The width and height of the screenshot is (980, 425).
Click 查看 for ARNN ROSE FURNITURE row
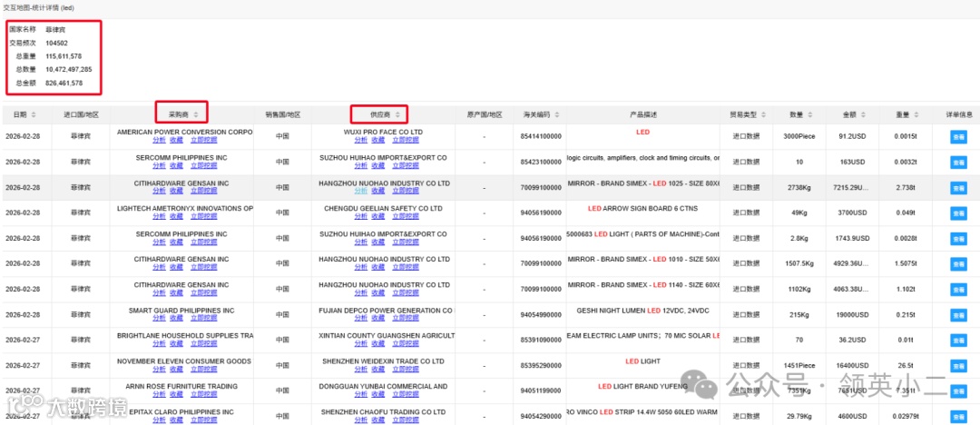[958, 391]
